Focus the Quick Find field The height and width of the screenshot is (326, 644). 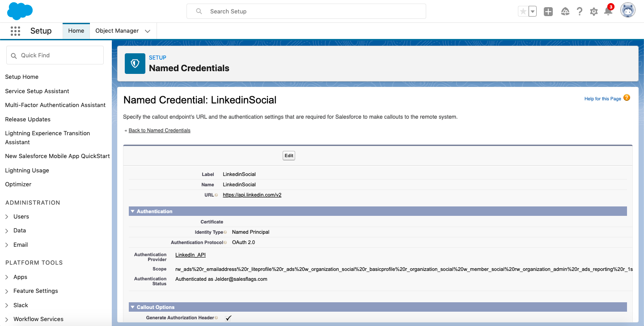[x=55, y=56]
